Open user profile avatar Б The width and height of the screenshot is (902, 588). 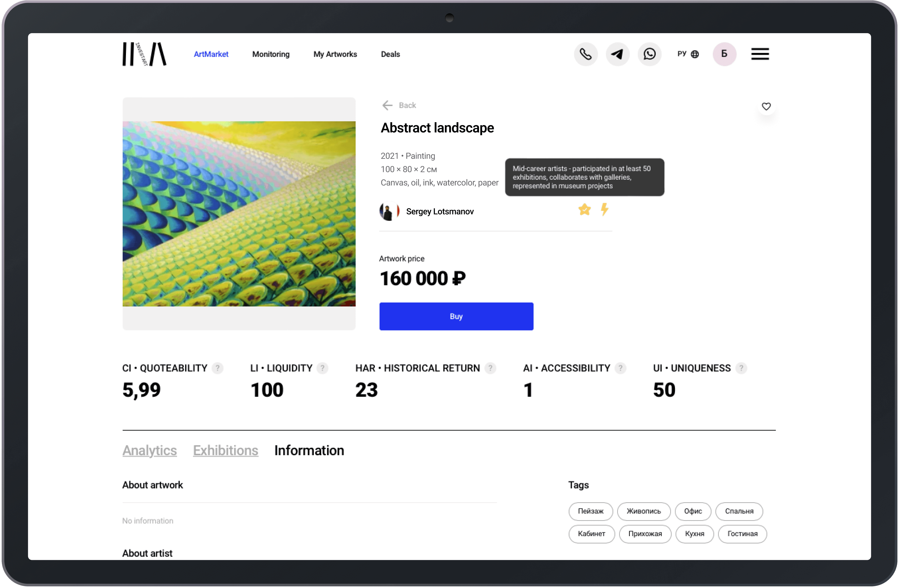pos(724,54)
